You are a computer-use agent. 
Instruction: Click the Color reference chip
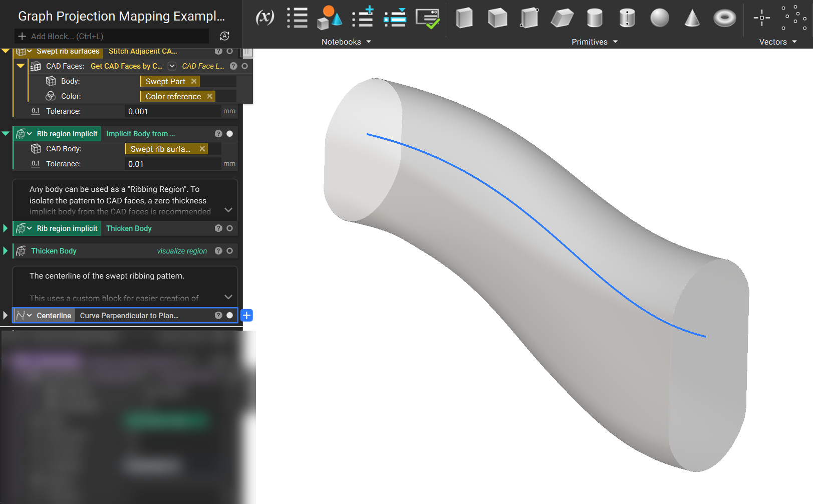173,96
